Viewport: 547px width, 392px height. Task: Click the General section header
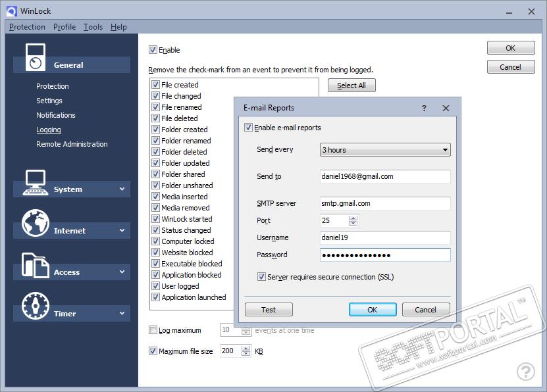(72, 65)
